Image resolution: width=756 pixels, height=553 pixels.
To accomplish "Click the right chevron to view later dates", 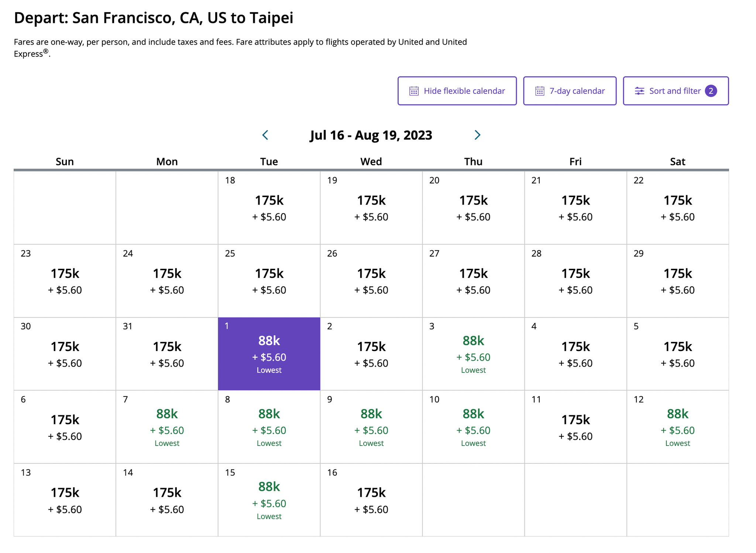I will point(477,135).
